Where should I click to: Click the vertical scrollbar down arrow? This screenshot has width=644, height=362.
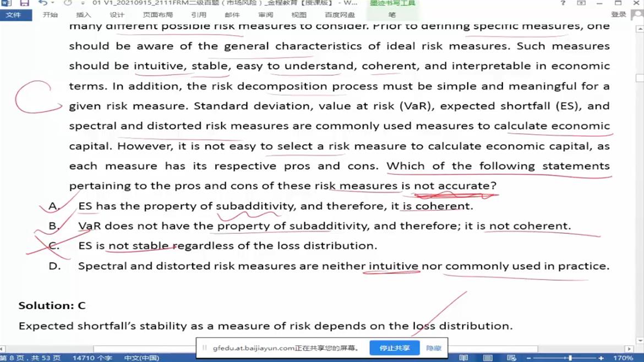640,340
